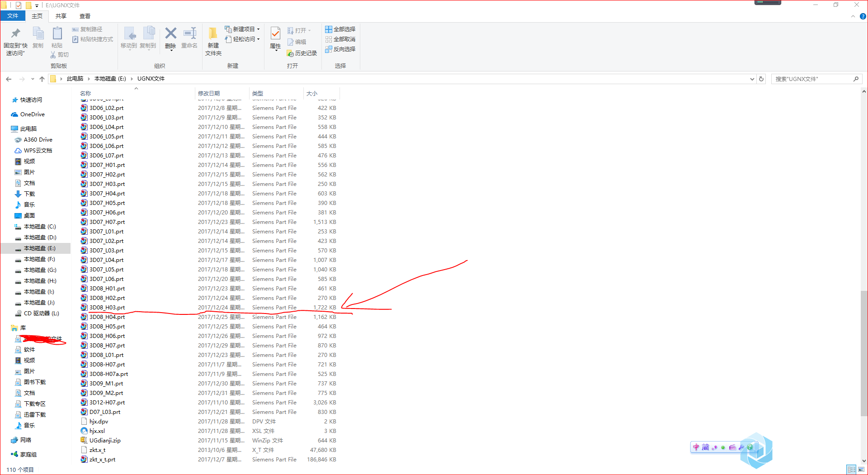Switch to the 共享 Share tab
Image resolution: width=868 pixels, height=475 pixels.
click(61, 16)
